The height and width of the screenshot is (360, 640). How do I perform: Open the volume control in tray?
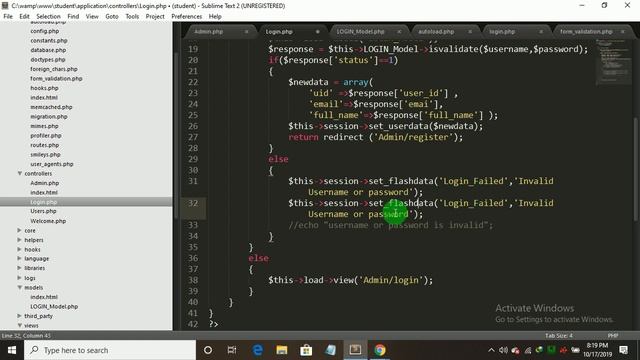tap(503, 350)
